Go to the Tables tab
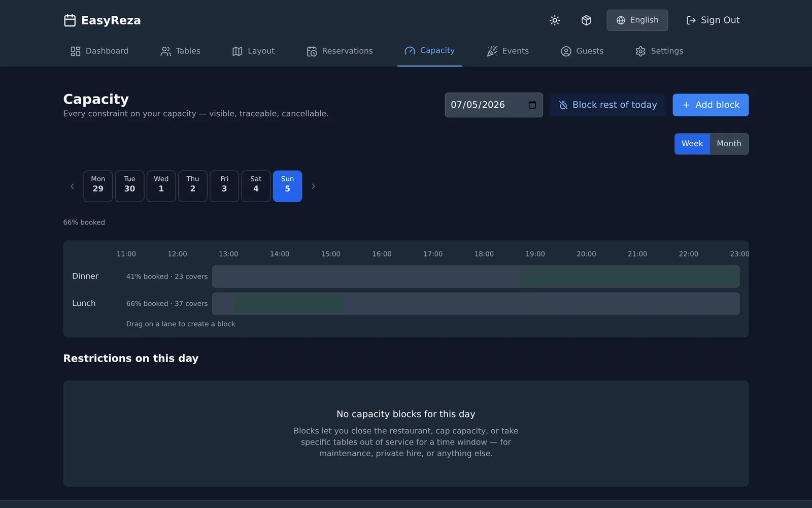This screenshot has height=508, width=812. pyautogui.click(x=180, y=51)
